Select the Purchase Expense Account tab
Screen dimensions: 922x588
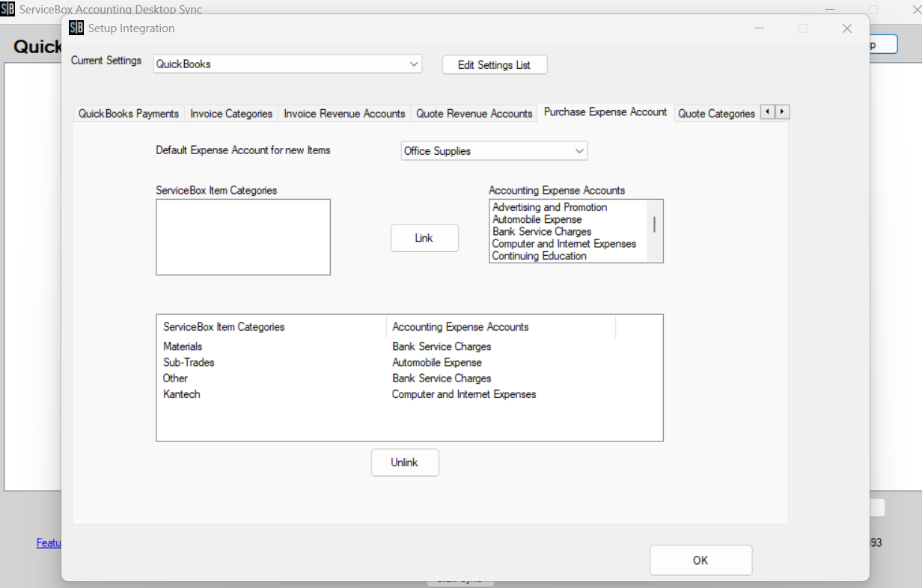click(605, 112)
